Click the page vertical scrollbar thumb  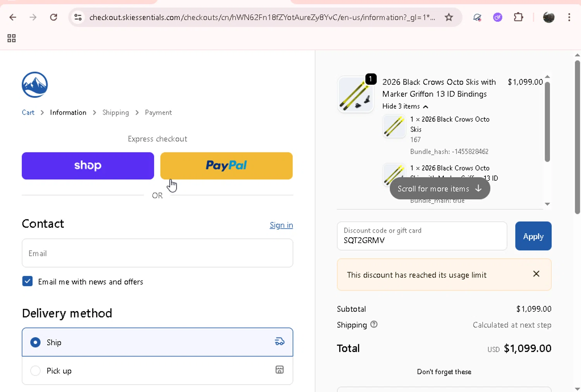[x=577, y=137]
